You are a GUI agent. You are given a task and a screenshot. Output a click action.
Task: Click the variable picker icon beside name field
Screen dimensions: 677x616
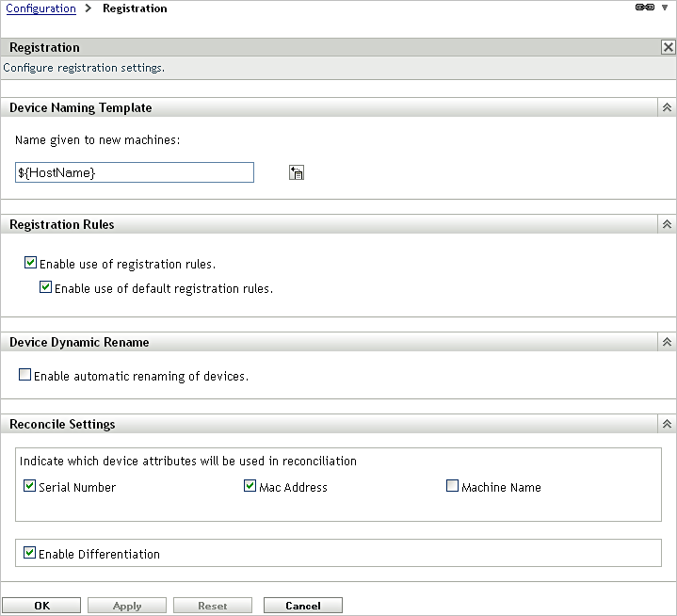click(x=297, y=172)
